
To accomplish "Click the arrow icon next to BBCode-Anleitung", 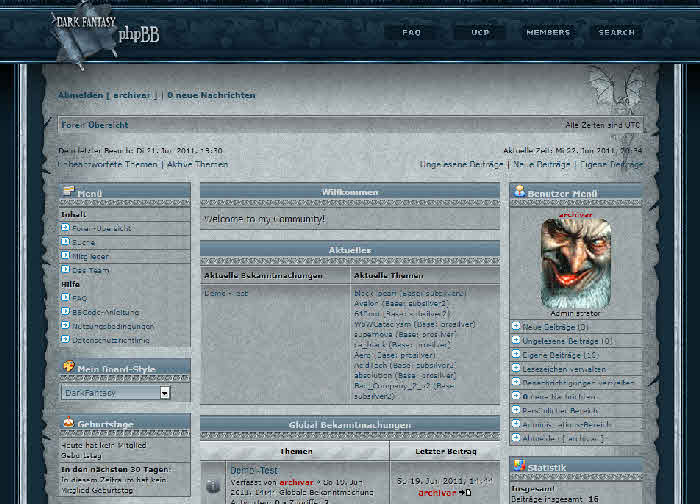I will [66, 312].
